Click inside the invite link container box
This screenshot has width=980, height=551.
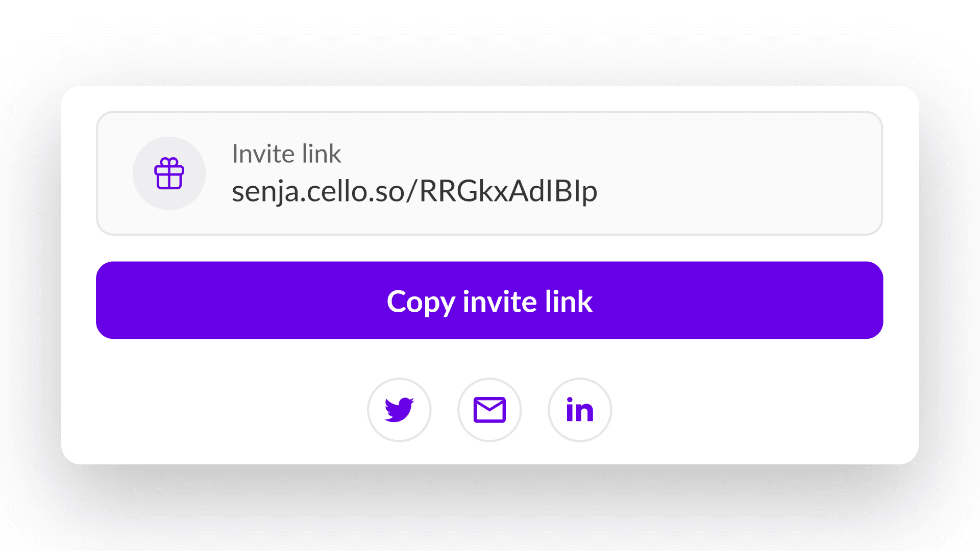(489, 173)
